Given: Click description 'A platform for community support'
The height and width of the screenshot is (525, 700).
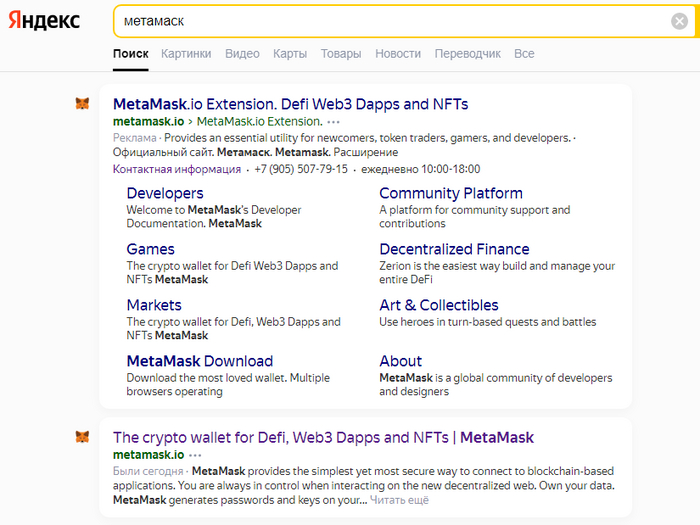Looking at the screenshot, I should [x=475, y=217].
